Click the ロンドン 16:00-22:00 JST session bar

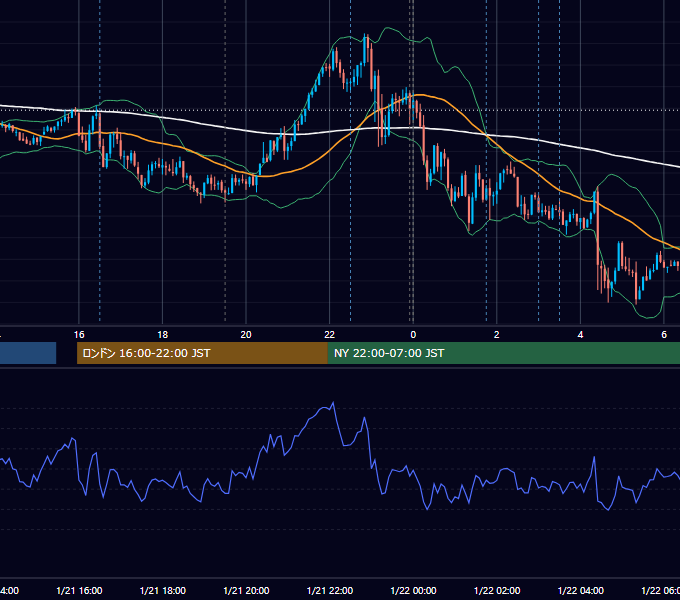point(202,353)
